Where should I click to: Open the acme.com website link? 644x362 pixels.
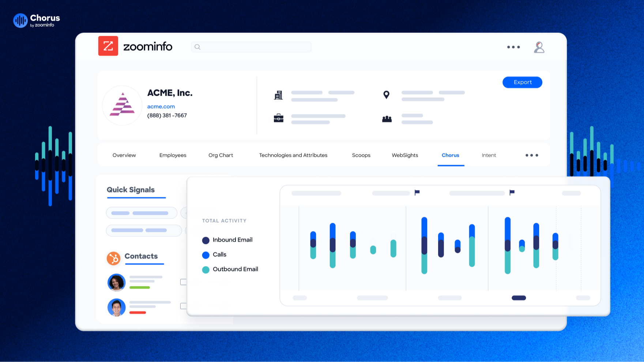[x=161, y=106]
